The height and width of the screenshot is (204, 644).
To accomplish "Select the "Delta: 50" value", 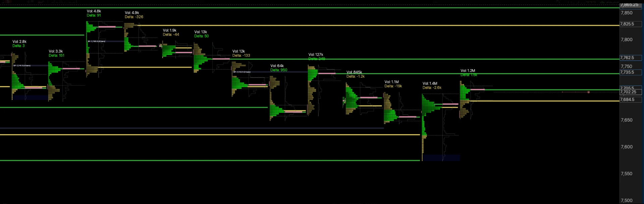I will [x=201, y=36].
